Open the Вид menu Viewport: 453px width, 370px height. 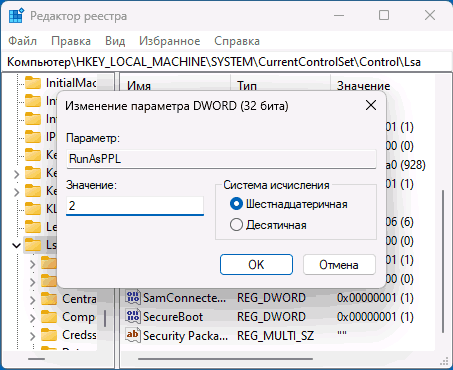[115, 41]
